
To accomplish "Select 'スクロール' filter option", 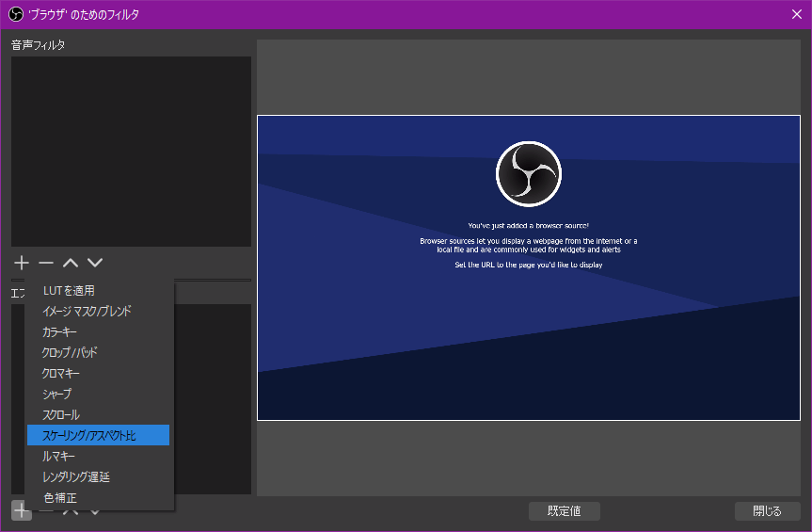I will [99, 415].
